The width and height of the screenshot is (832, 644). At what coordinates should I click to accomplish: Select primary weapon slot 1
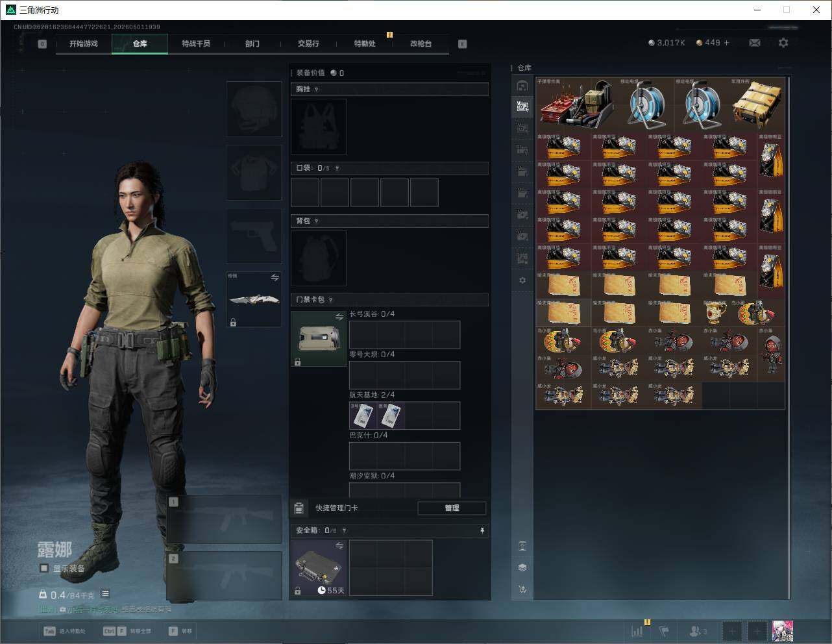pos(225,519)
